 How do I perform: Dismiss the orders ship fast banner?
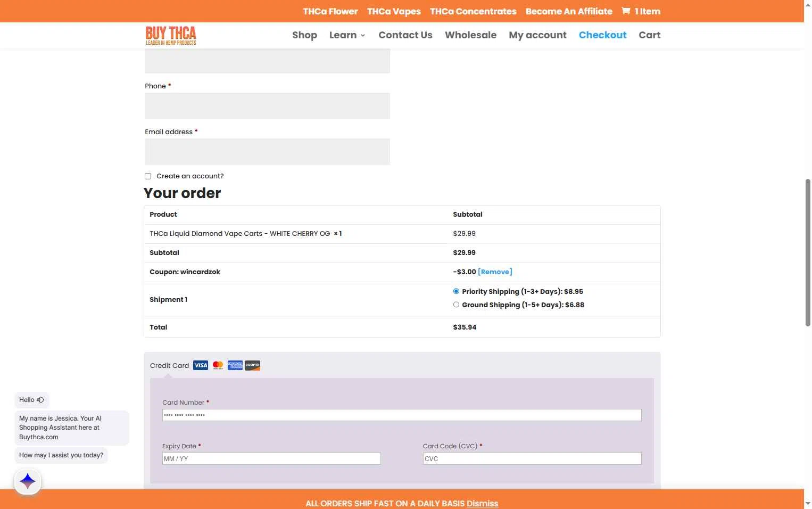pyautogui.click(x=482, y=503)
